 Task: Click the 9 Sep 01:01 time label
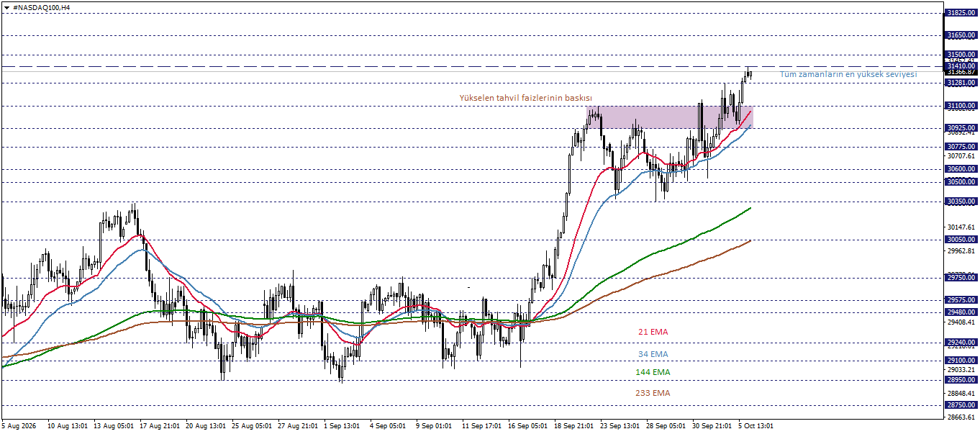click(435, 426)
